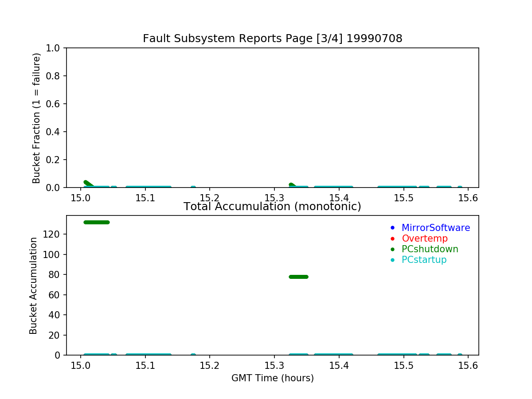Select the Total Accumulation (monotonic) subplot title
Screen dimensions: 532x399
coord(272,207)
